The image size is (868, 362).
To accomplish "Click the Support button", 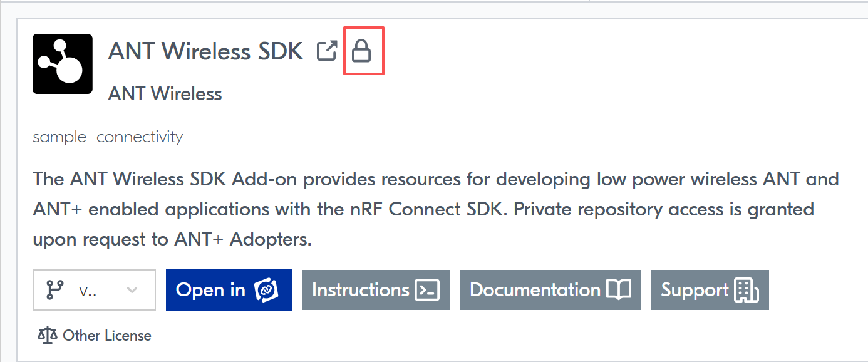I will (x=710, y=290).
